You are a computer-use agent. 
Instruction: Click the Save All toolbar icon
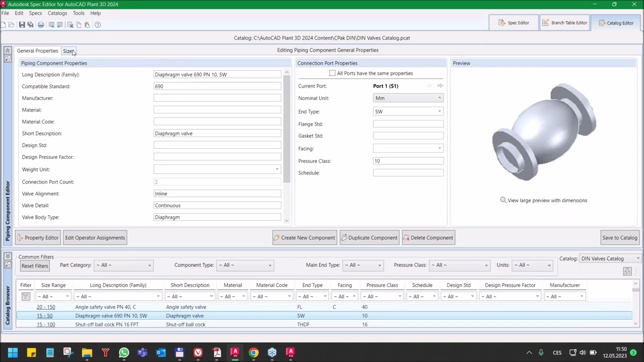(30, 25)
